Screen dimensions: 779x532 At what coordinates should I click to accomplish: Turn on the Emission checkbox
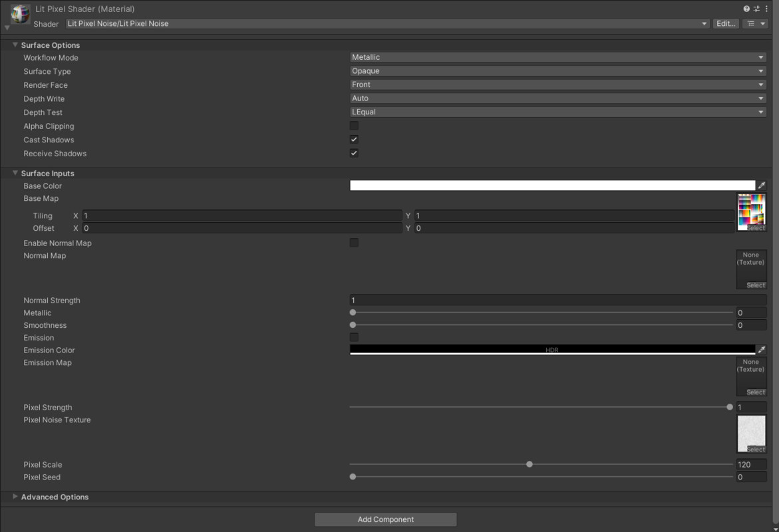(x=354, y=337)
